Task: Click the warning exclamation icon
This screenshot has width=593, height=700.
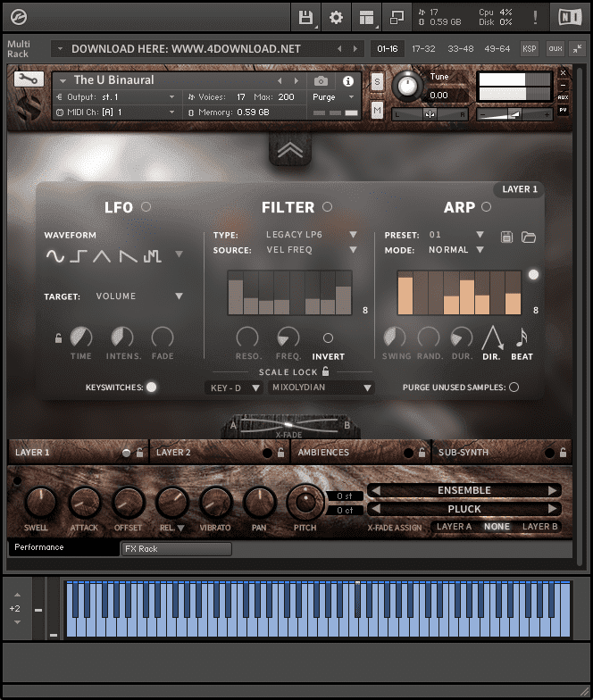Action: (534, 18)
